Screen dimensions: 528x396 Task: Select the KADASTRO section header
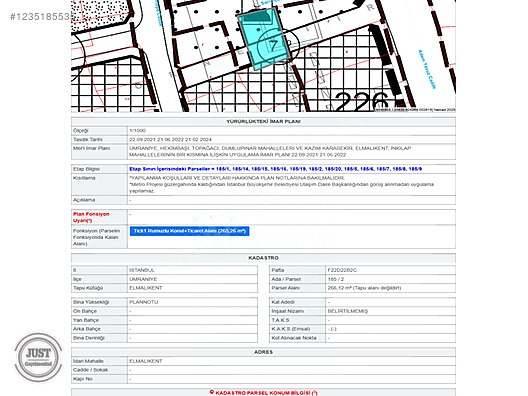[x=263, y=258]
